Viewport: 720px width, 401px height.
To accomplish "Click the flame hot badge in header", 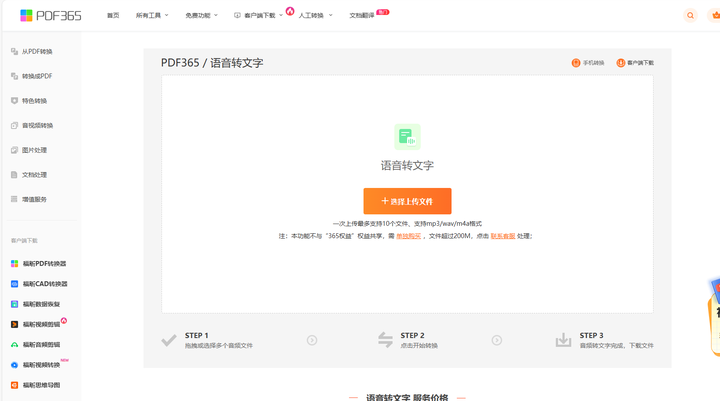I will pyautogui.click(x=290, y=11).
